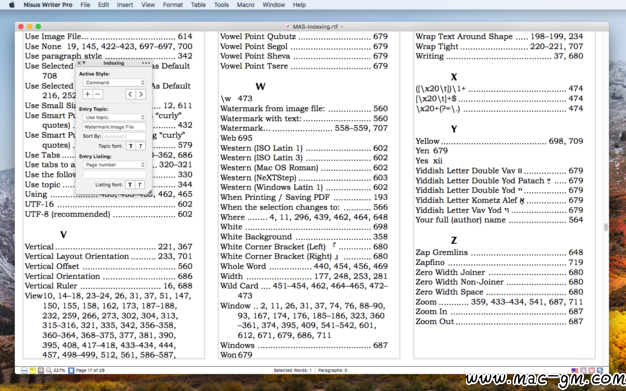The height and width of the screenshot is (391, 626).
Task: Click the 227% zoom level
Action: click(59, 370)
